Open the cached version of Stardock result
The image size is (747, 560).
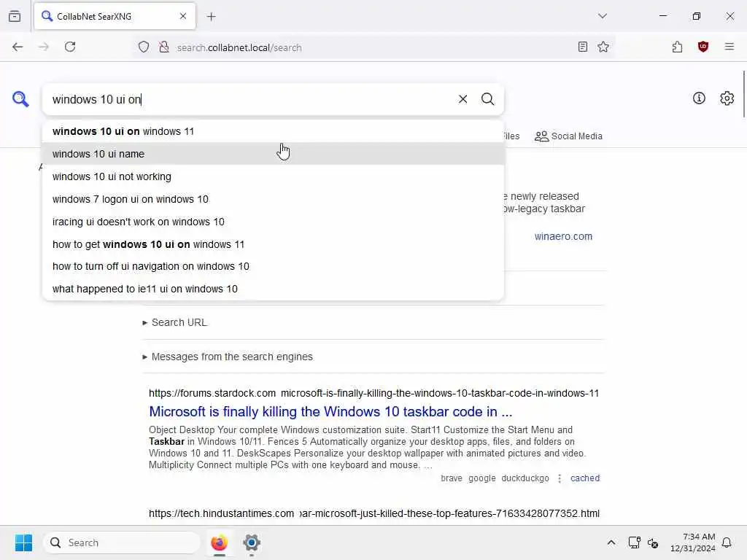pos(585,478)
